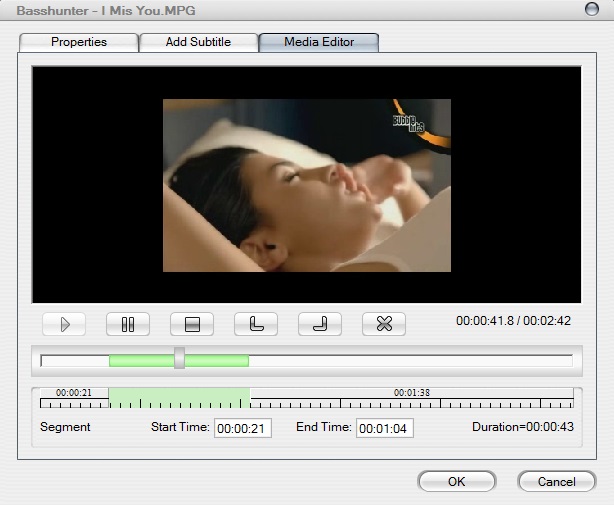Viewport: 614px width, 505px height.
Task: Stop the video playback
Action: [x=192, y=324]
